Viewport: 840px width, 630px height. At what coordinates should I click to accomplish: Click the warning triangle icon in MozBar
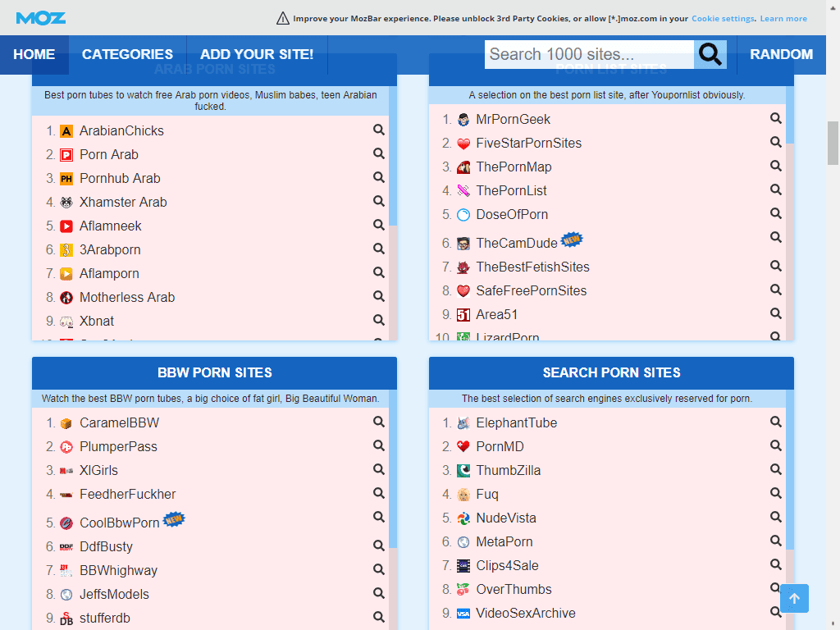pos(283,18)
